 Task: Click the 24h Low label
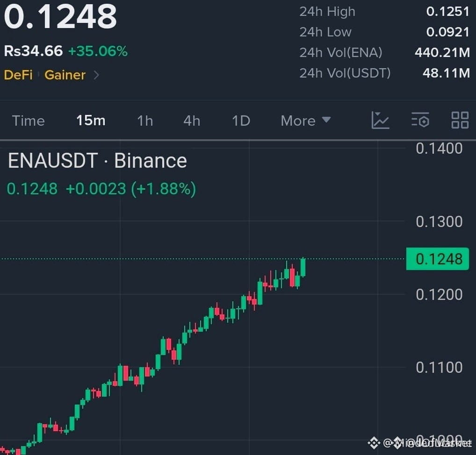(x=325, y=32)
